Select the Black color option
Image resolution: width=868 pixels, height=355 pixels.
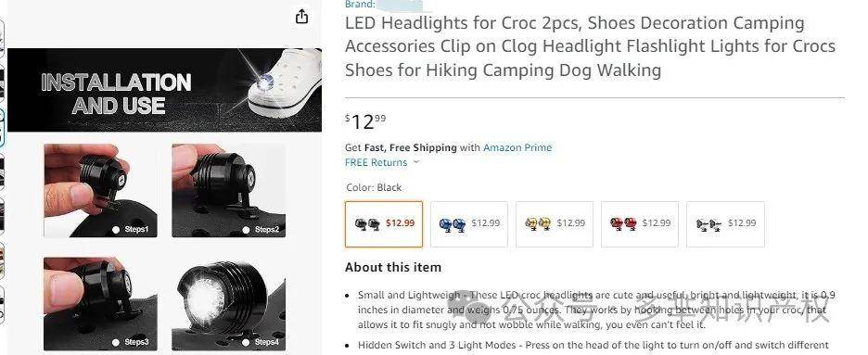coord(384,224)
